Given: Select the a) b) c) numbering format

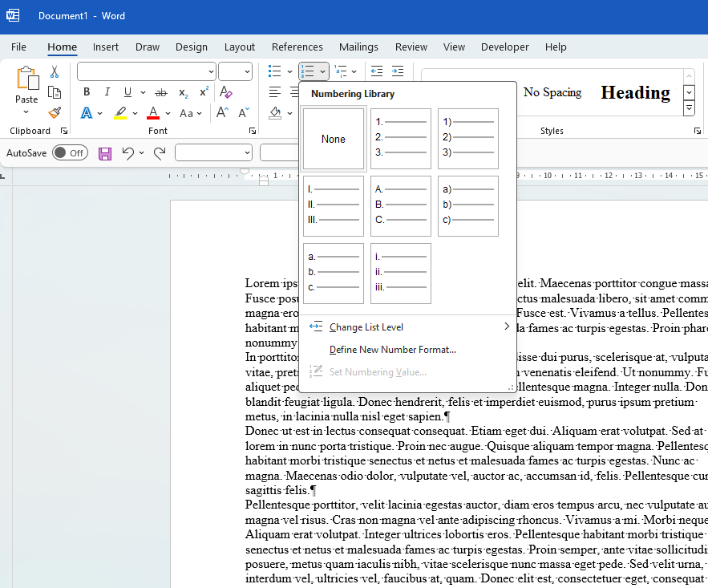Looking at the screenshot, I should [x=467, y=206].
